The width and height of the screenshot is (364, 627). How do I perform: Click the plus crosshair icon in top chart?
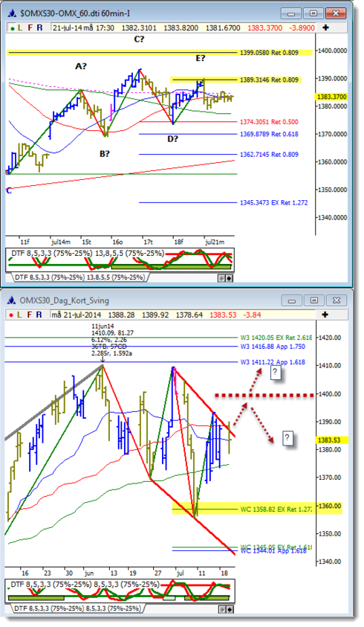click(325, 28)
